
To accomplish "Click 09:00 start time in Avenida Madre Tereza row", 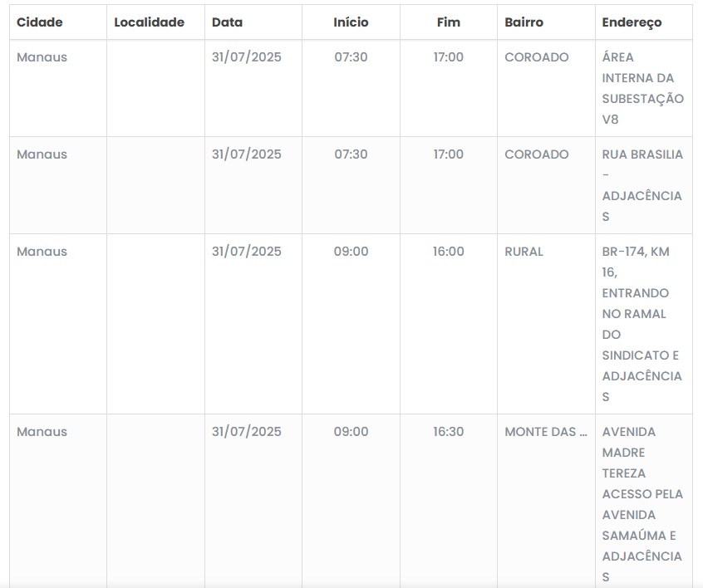I will pos(351,432).
